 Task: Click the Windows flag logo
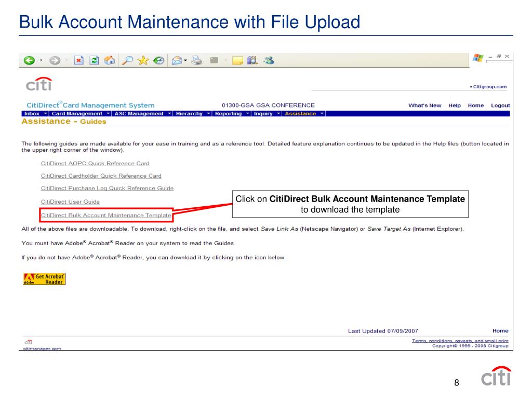click(x=478, y=58)
